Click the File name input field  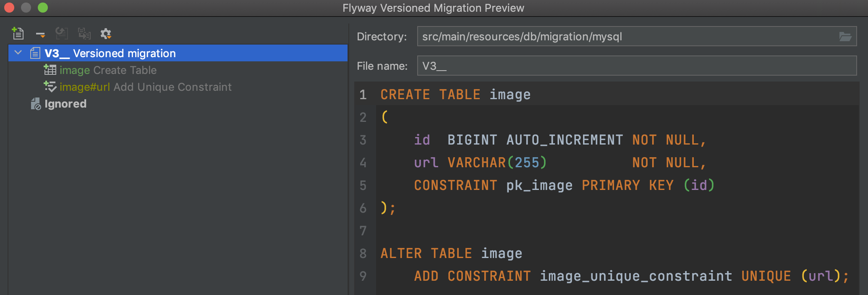point(637,66)
